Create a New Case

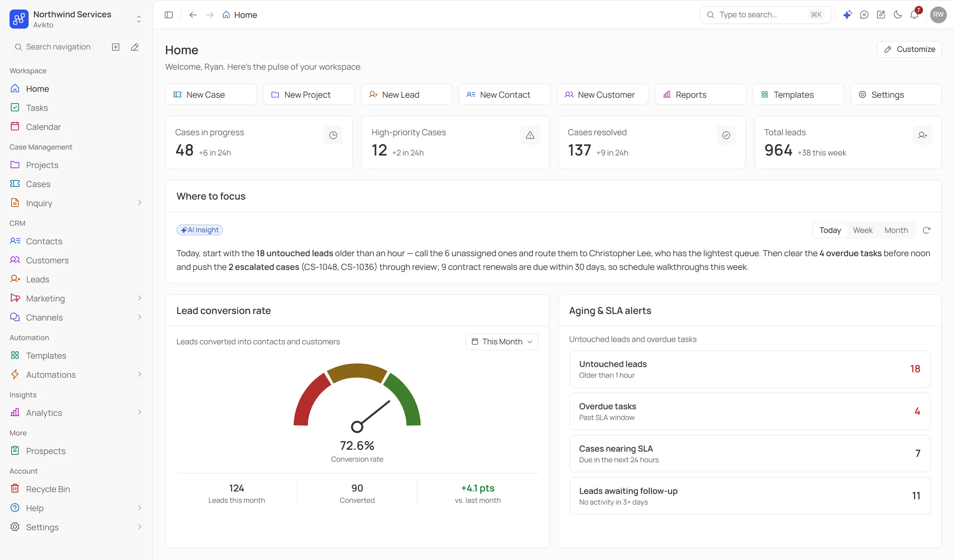pos(211,95)
